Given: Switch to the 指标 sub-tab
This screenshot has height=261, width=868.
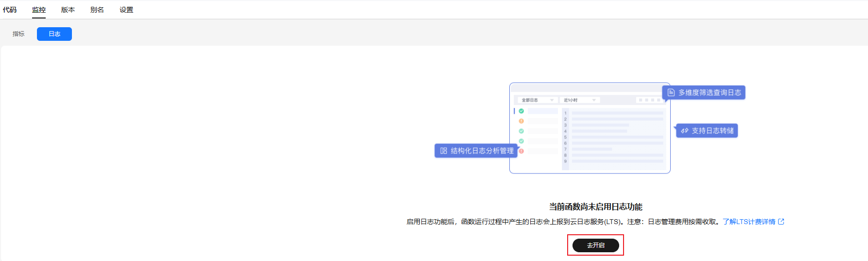Looking at the screenshot, I should coord(18,34).
